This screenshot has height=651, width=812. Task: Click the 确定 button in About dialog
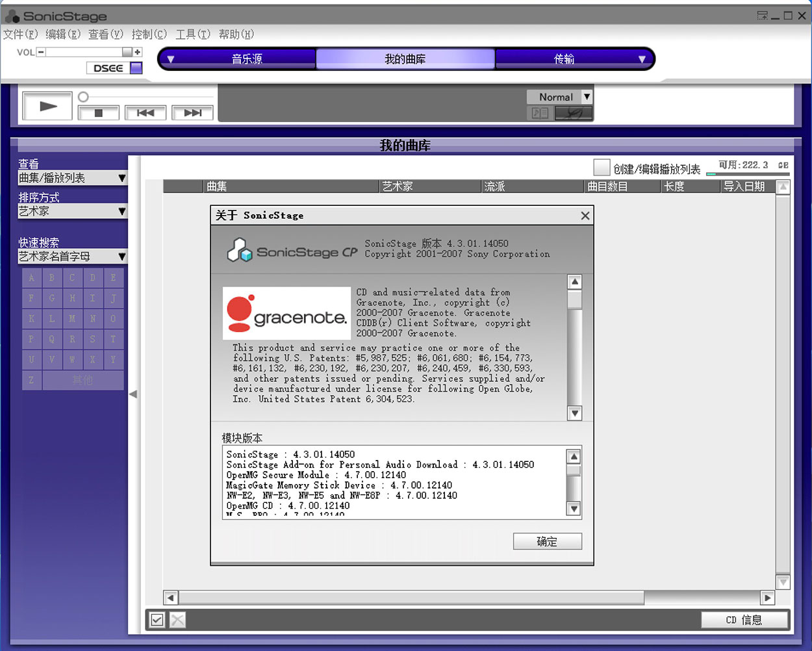point(547,541)
